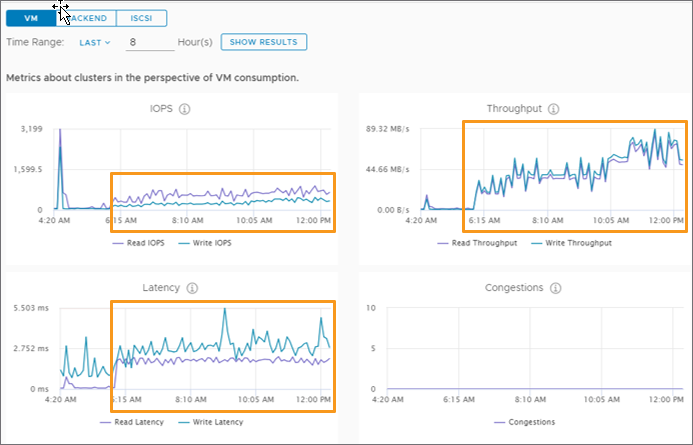This screenshot has width=693, height=445.
Task: Click the Latency chart highlighted region
Action: (222, 356)
